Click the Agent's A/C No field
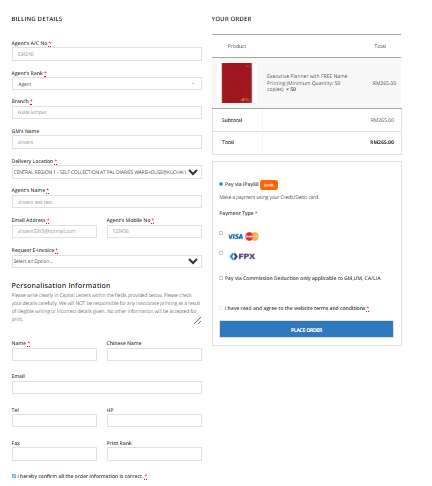 coord(107,54)
